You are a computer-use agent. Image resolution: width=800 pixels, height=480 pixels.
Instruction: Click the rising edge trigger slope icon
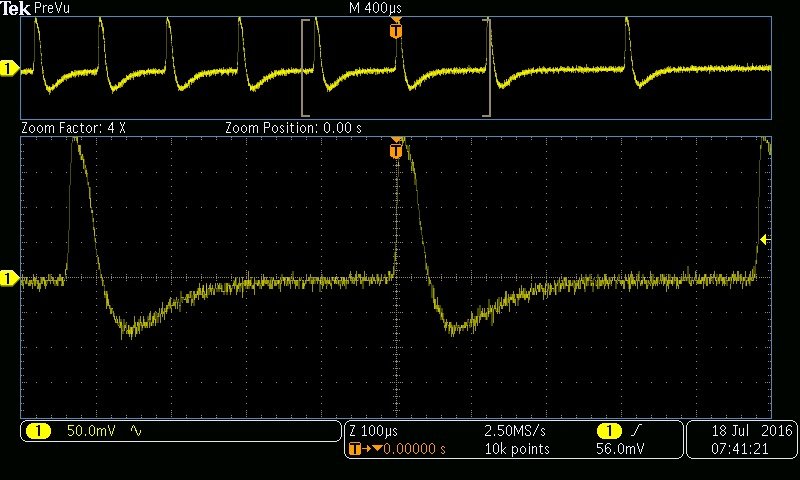[x=636, y=431]
